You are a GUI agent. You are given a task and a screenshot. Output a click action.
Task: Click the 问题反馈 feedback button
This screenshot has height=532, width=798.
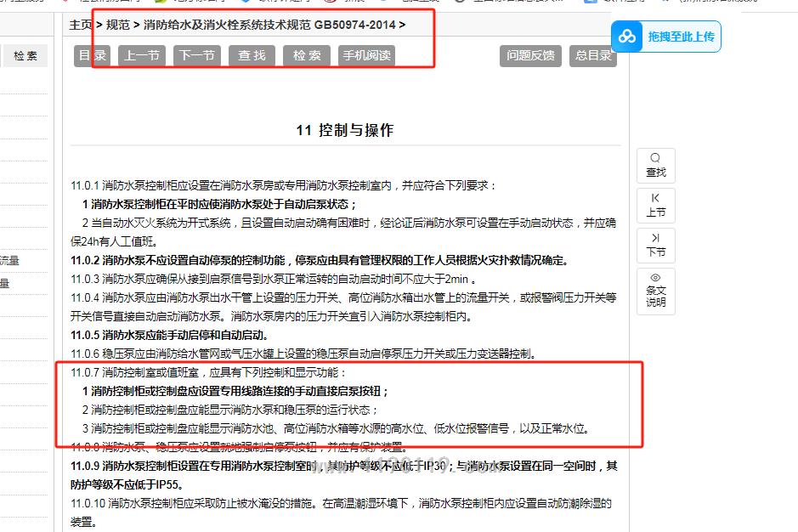(x=530, y=56)
